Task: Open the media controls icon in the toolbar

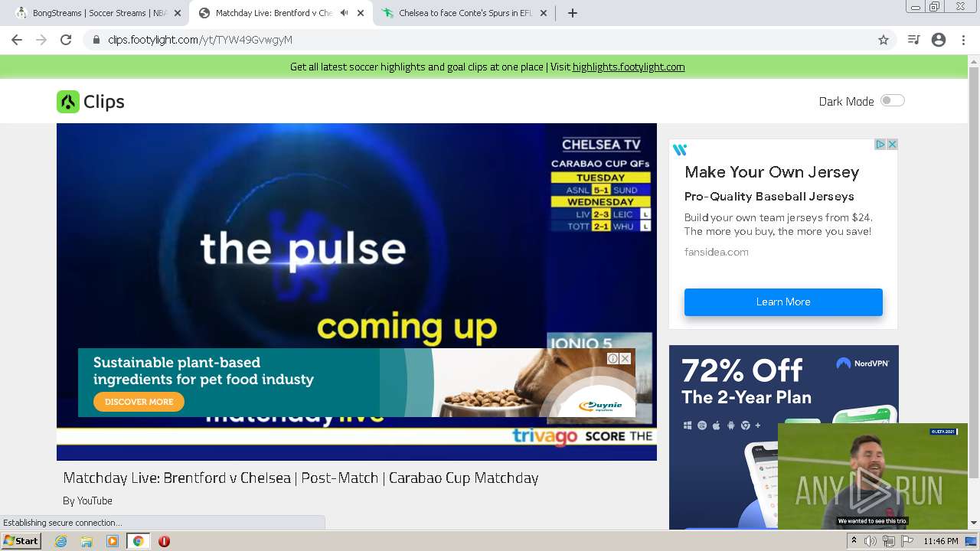Action: [x=913, y=40]
